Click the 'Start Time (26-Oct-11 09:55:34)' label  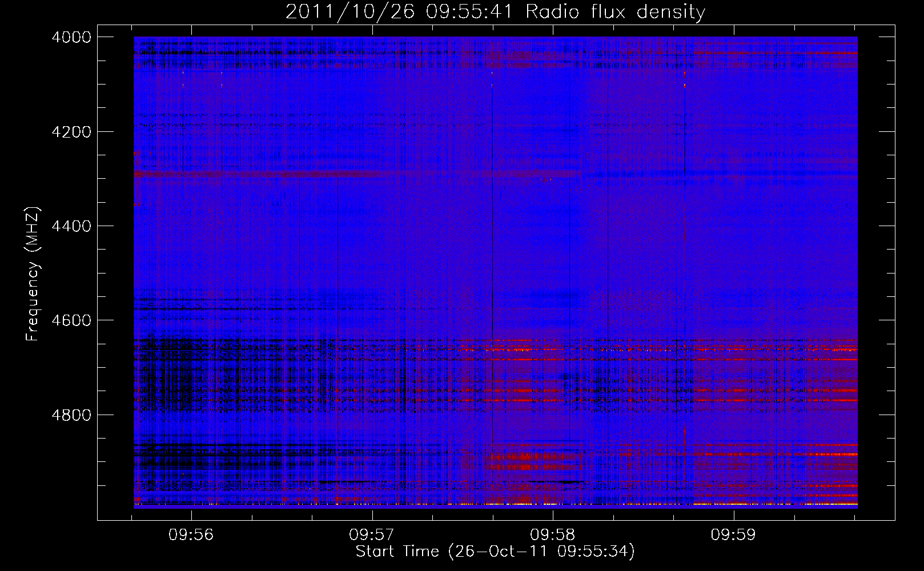pos(495,552)
